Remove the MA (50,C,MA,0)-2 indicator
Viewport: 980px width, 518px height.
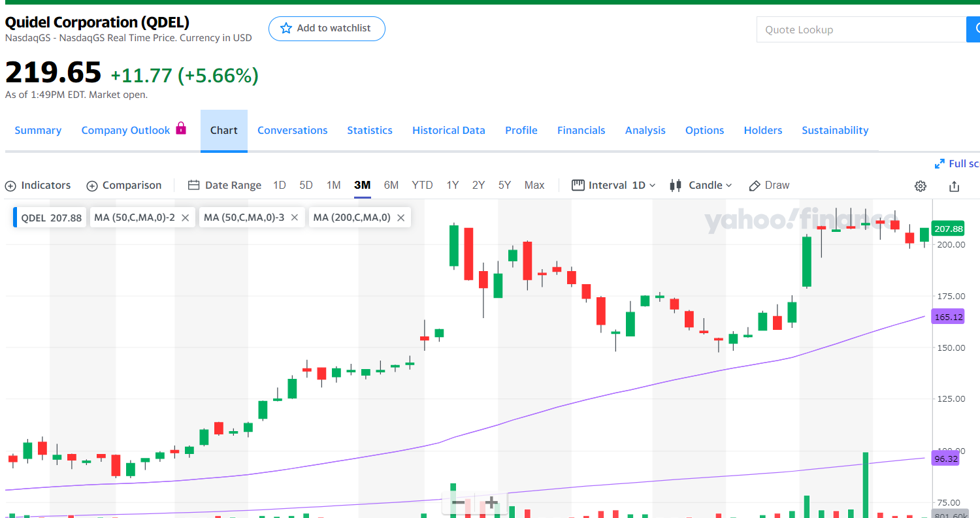[x=186, y=218]
